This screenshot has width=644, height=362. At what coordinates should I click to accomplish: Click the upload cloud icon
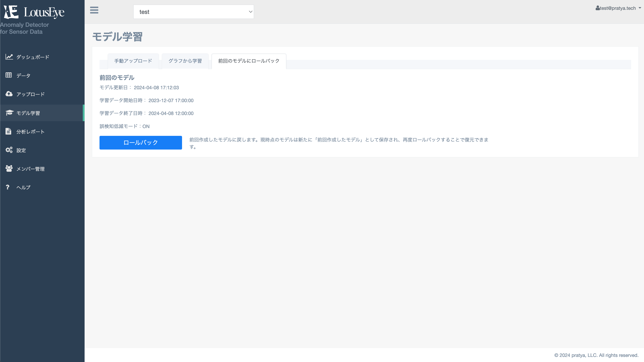[9, 94]
